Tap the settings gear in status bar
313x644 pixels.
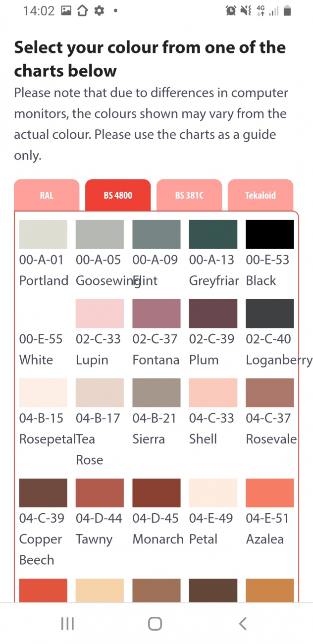(x=99, y=10)
